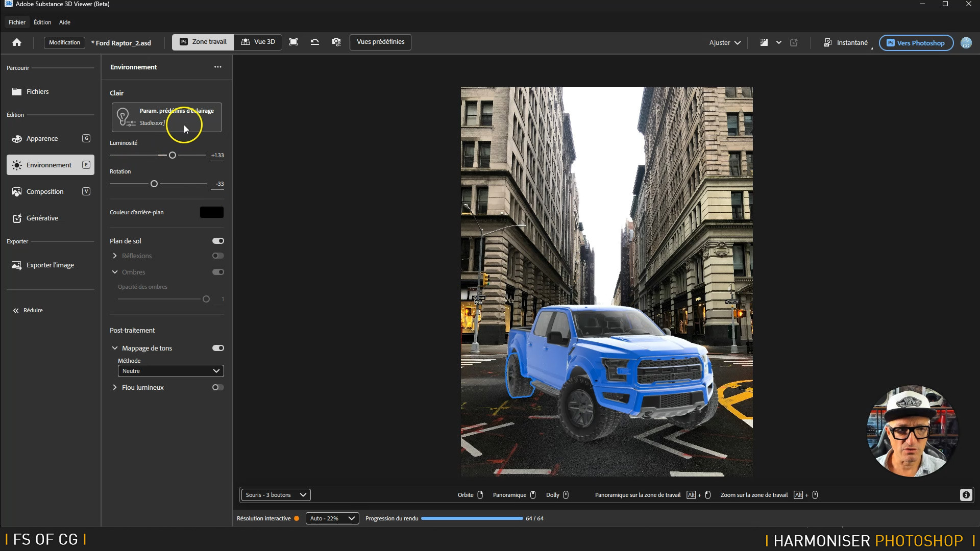This screenshot has height=551, width=980.
Task: Open the Générative panel in sidebar
Action: (x=42, y=218)
